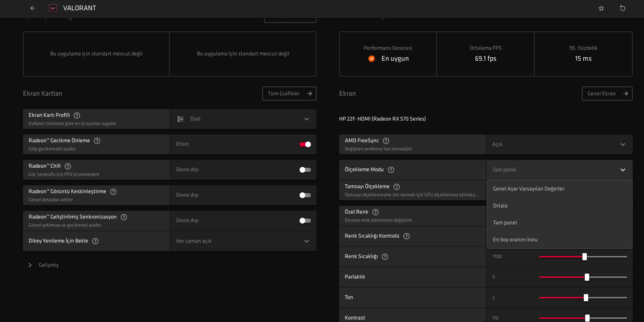
Task: Click the Ölçekleme Modu dropdown field
Action: click(x=559, y=170)
